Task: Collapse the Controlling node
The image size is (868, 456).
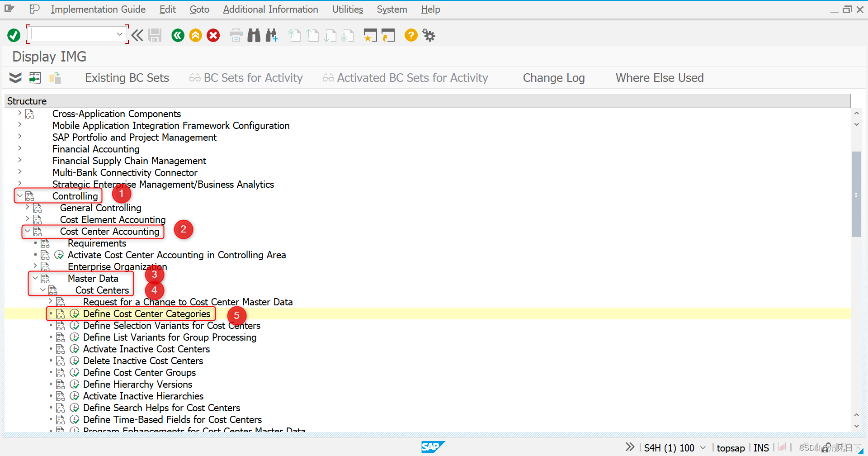Action: 19,195
